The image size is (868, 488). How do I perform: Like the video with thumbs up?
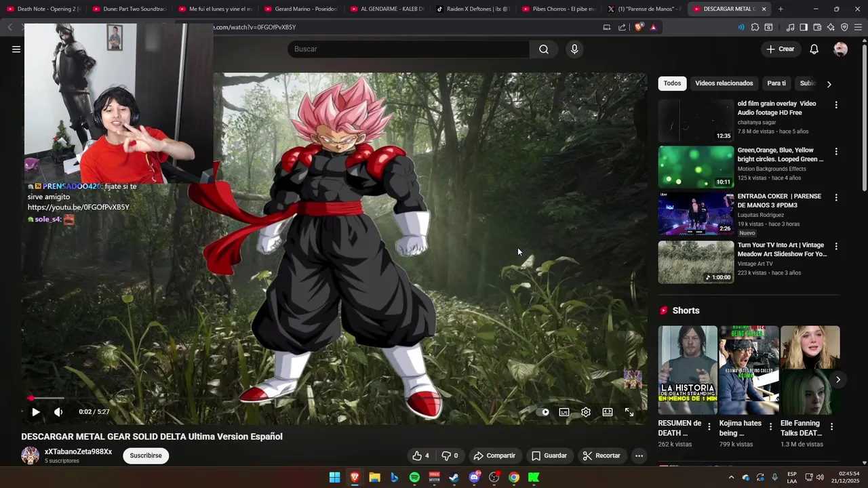pos(420,455)
